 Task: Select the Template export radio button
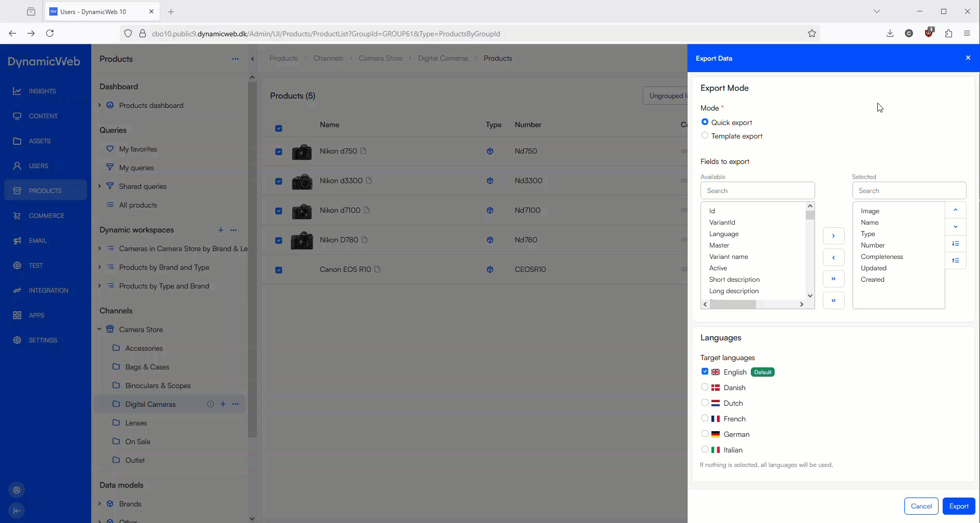705,136
